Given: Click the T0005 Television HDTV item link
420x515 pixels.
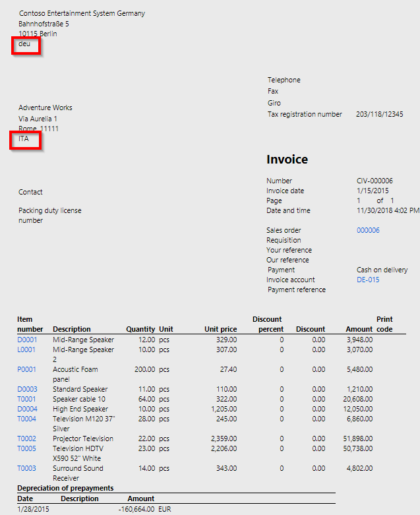Looking at the screenshot, I should pyautogui.click(x=26, y=448).
